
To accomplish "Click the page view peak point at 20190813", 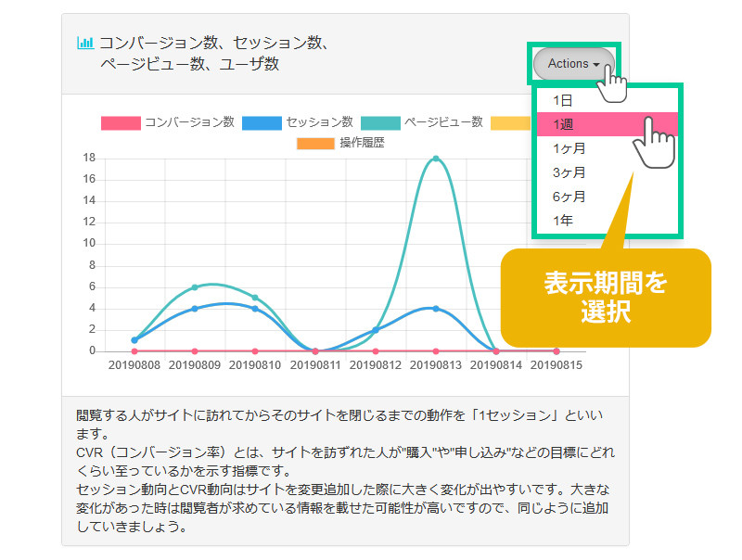I will pos(436,159).
